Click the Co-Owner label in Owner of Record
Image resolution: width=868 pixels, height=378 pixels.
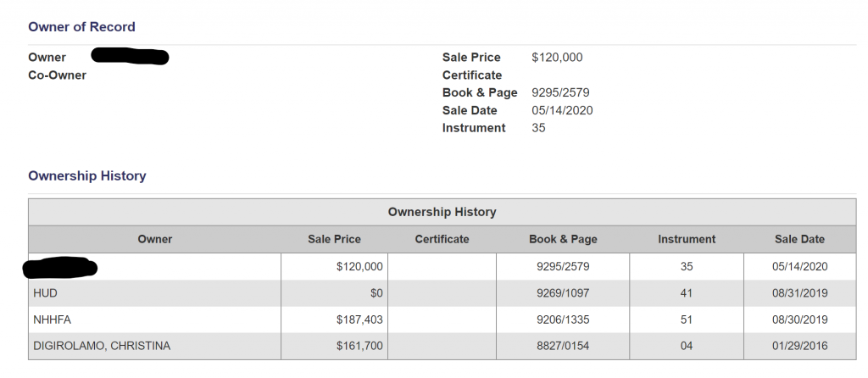coord(57,75)
